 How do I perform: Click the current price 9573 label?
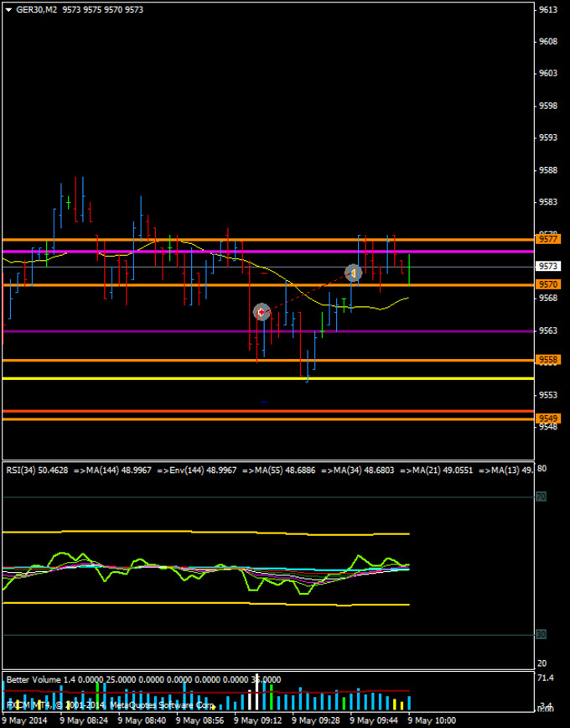(x=548, y=267)
